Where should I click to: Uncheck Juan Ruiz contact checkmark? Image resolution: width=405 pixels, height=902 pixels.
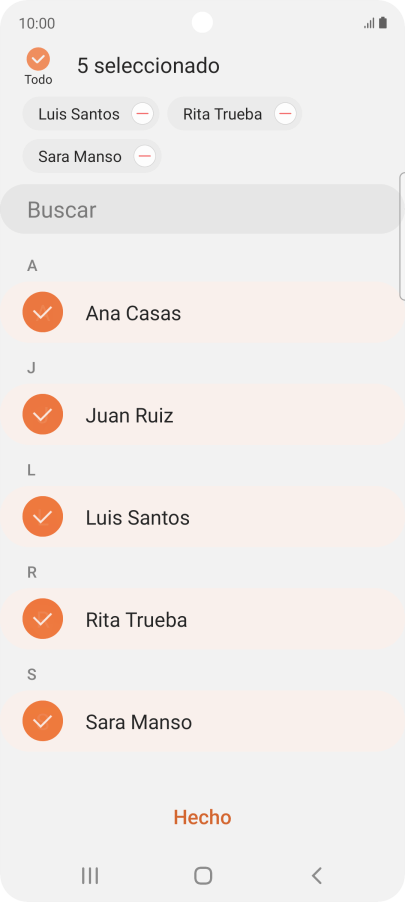(x=43, y=414)
